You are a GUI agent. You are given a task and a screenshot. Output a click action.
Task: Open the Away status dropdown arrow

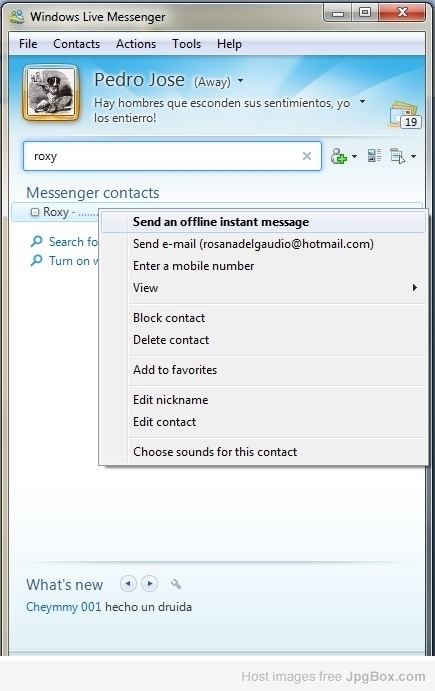[240, 81]
